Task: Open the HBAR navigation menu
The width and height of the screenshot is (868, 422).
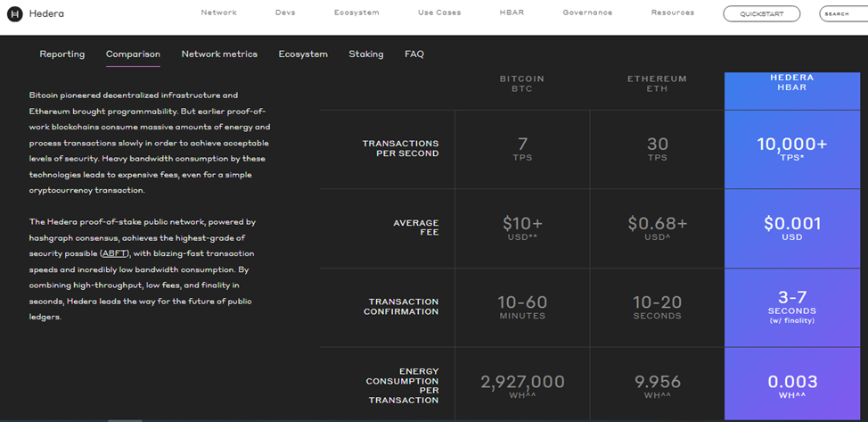Action: pos(512,12)
